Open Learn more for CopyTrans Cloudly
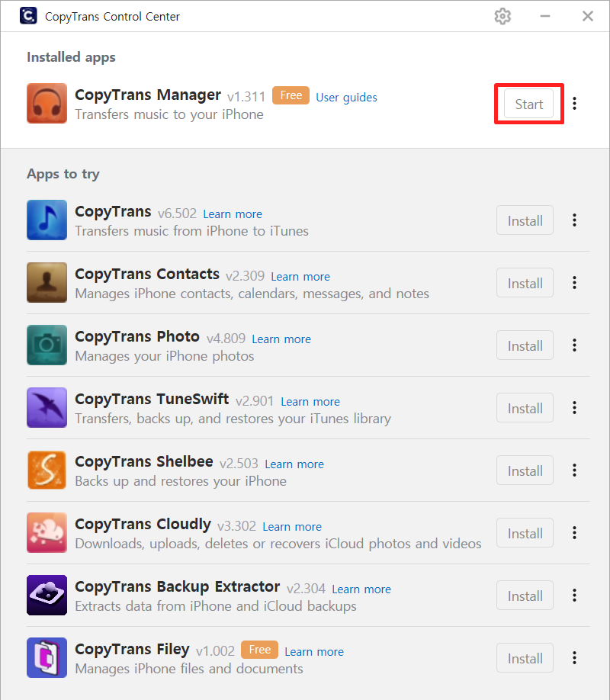 click(x=292, y=526)
